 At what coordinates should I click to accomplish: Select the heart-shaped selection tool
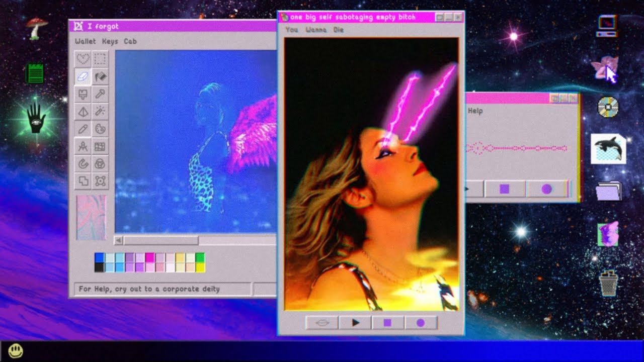83,59
